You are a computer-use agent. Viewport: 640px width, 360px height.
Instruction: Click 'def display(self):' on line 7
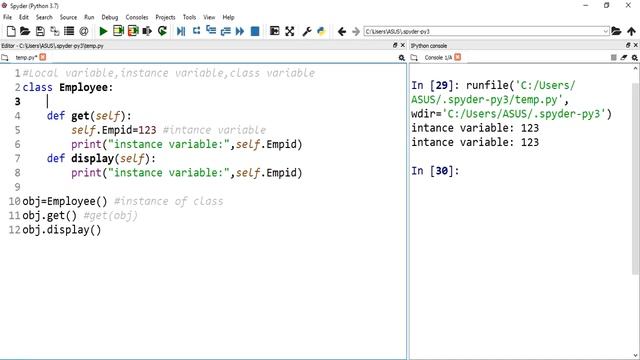pyautogui.click(x=101, y=158)
